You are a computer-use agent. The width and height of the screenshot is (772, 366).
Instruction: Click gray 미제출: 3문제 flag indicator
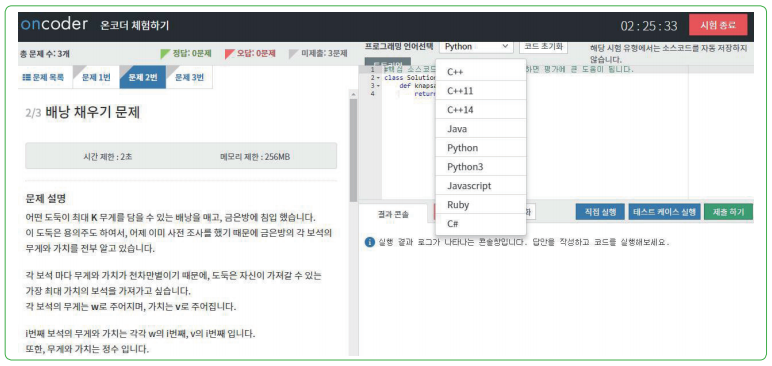[318, 54]
